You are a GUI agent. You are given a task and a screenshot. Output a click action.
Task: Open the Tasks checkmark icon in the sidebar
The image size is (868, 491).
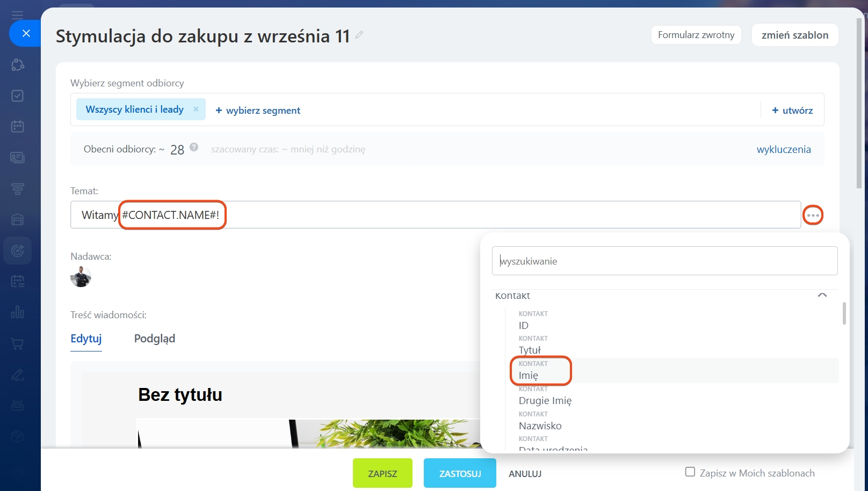[x=18, y=96]
